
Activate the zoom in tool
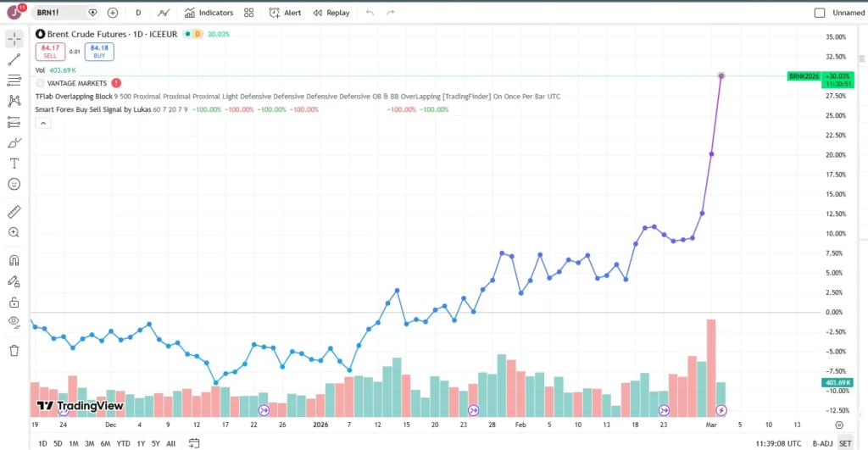pos(14,232)
